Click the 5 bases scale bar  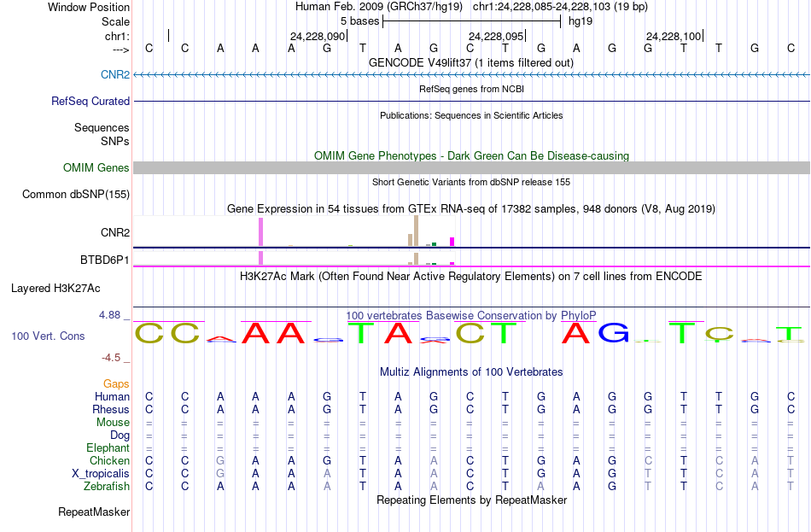pyautogui.click(x=471, y=21)
